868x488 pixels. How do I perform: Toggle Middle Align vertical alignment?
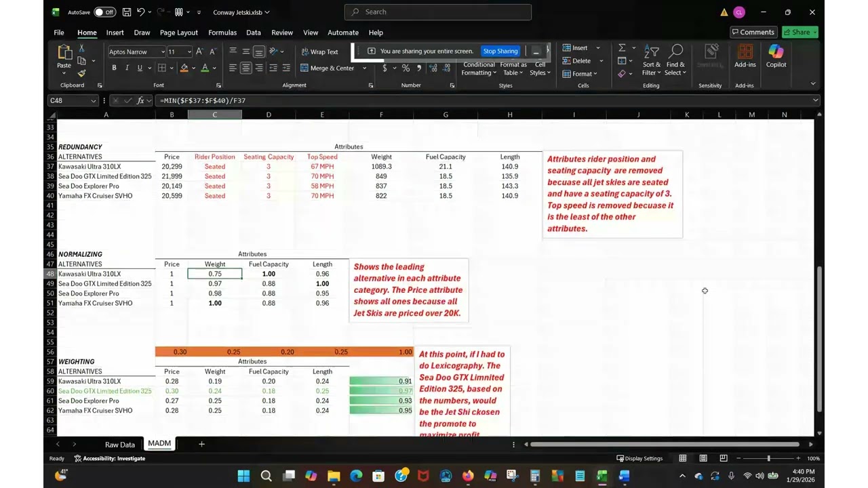[245, 52]
